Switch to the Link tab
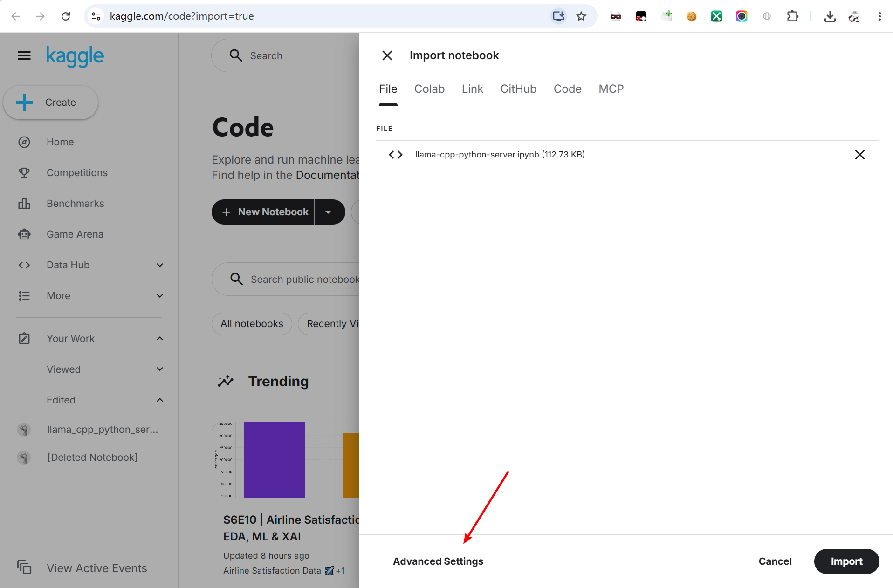This screenshot has height=588, width=893. click(x=472, y=89)
